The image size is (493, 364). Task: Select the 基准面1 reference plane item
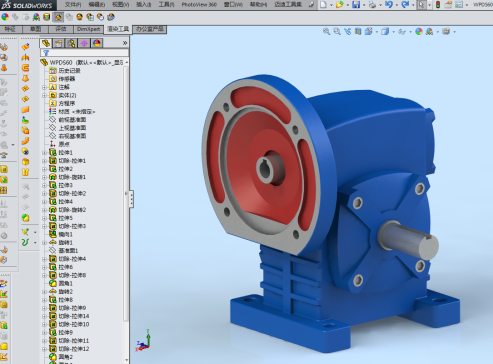click(63, 251)
